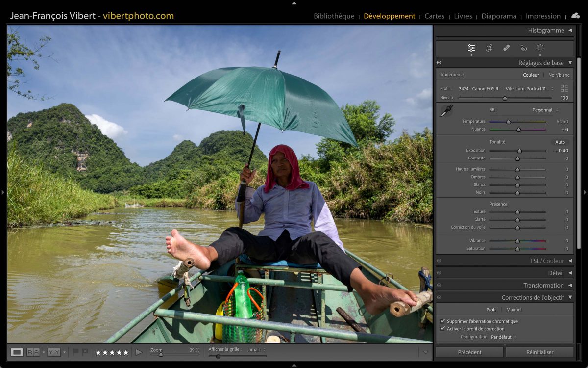Toggle visibility eye for Réglages de base
This screenshot has width=588, height=368.
pos(439,63)
